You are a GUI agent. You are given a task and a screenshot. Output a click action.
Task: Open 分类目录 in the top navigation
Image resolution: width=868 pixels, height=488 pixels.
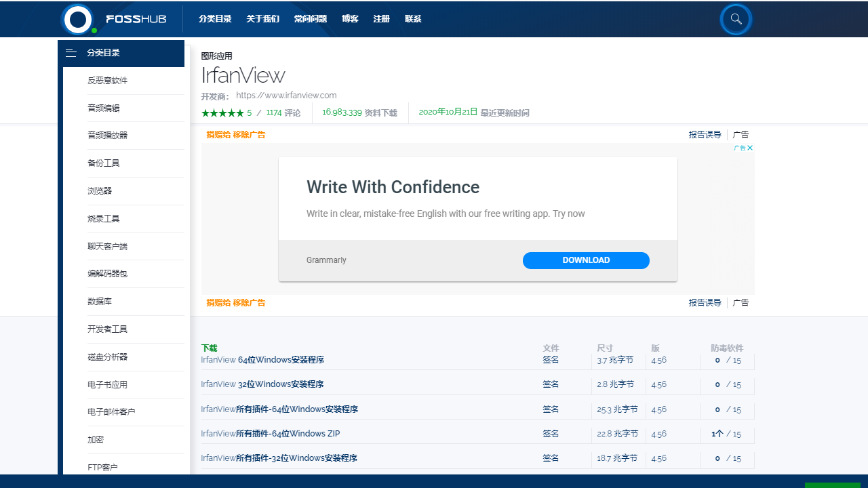click(x=215, y=19)
